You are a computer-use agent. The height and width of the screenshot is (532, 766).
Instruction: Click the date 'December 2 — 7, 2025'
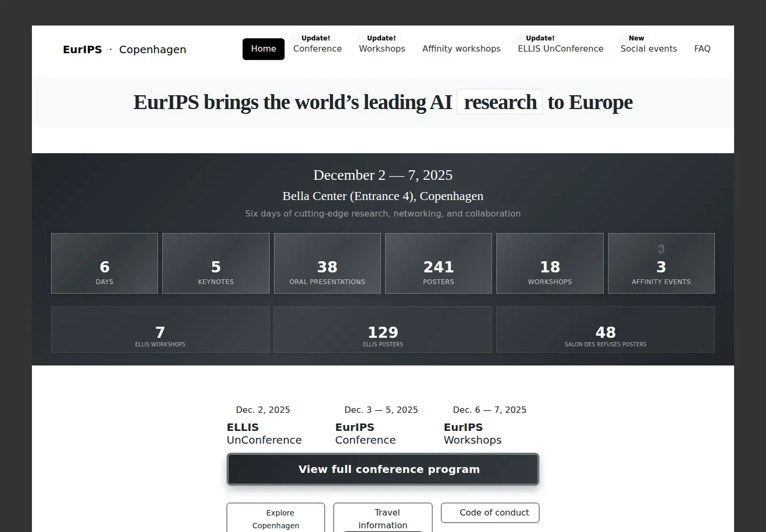tap(383, 175)
